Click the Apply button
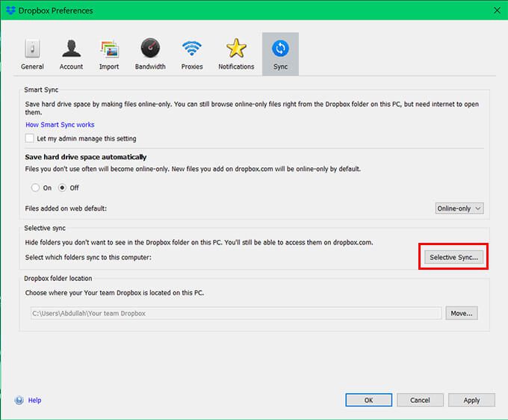The height and width of the screenshot is (420, 508). [x=471, y=401]
